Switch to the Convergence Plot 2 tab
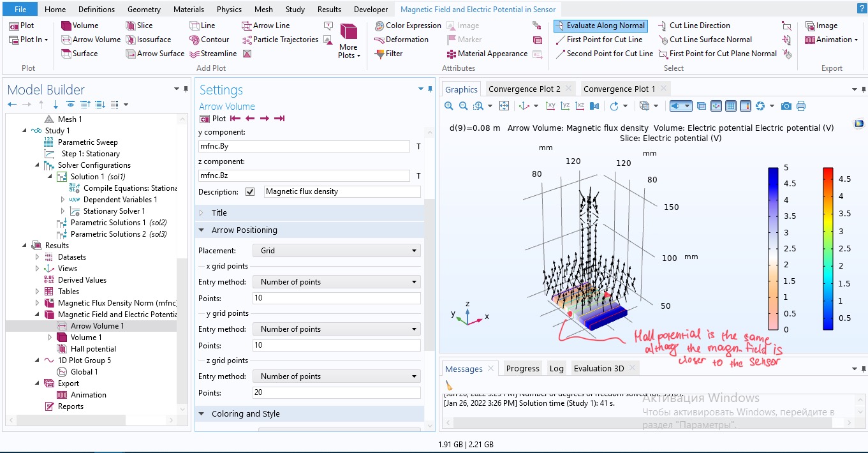Image resolution: width=868 pixels, height=453 pixels. pos(524,89)
